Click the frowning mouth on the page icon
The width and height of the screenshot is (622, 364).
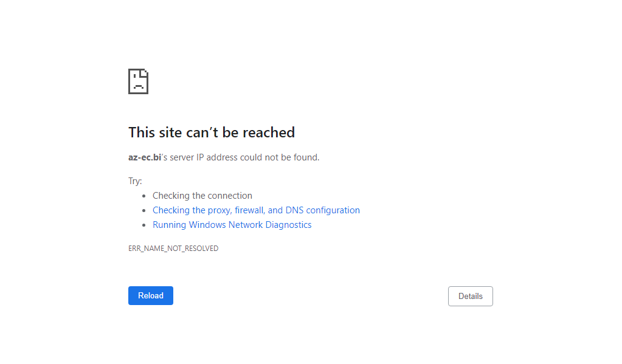(138, 86)
